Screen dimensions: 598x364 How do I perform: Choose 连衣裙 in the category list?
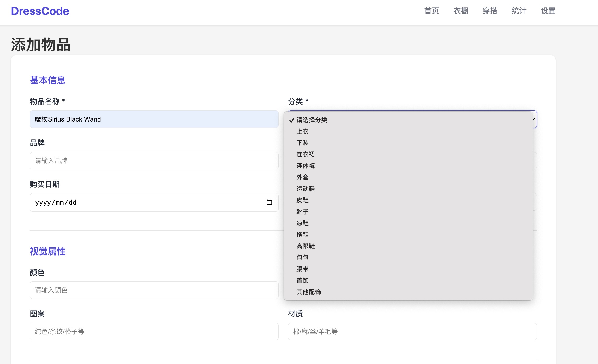(x=306, y=154)
